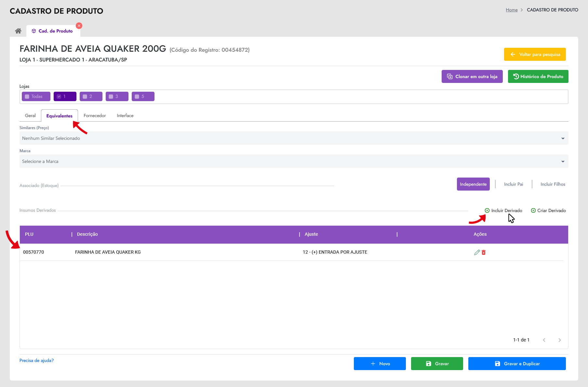
Task: Click the Criar Derivado plus icon
Action: coord(533,210)
